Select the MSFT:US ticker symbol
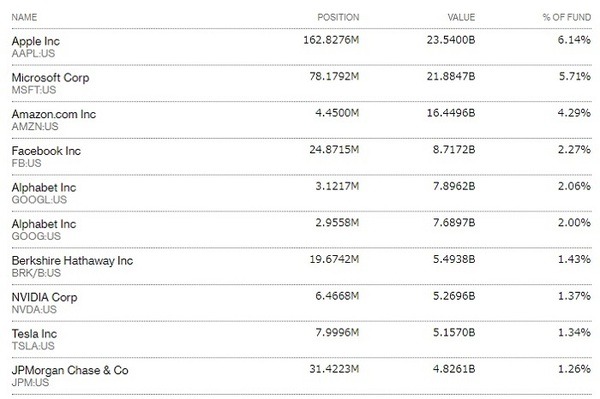600x399 pixels. coord(34,90)
